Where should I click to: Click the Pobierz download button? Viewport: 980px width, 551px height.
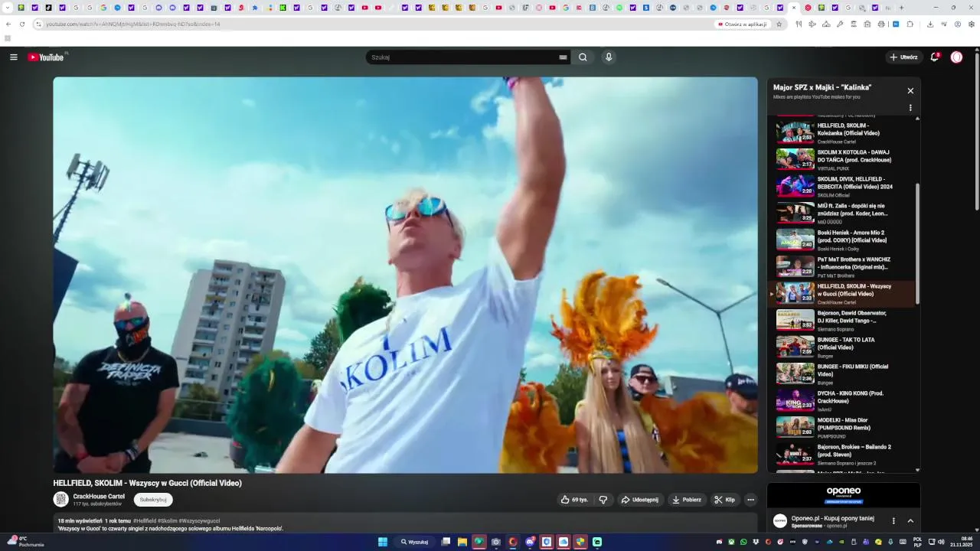[687, 500]
